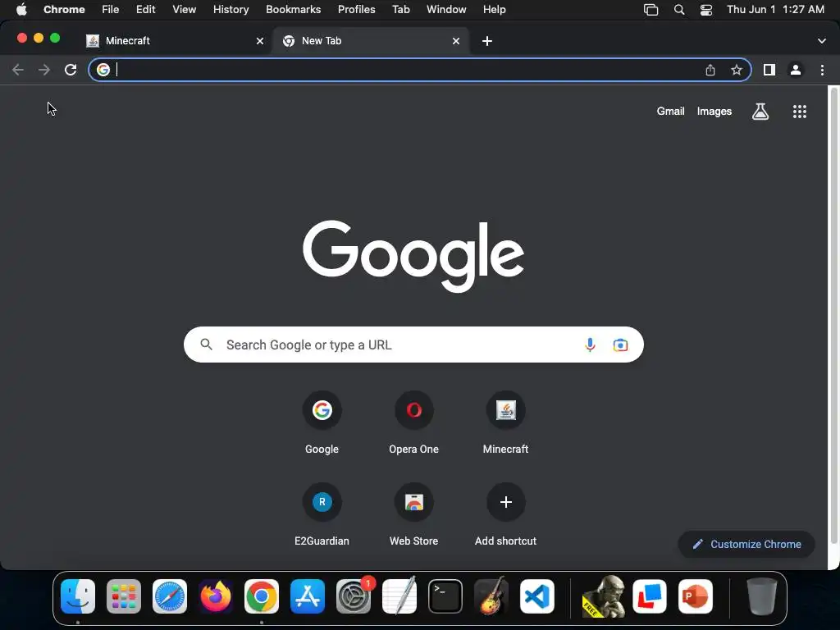
Task: Click the browser forward arrow
Action: (x=44, y=70)
